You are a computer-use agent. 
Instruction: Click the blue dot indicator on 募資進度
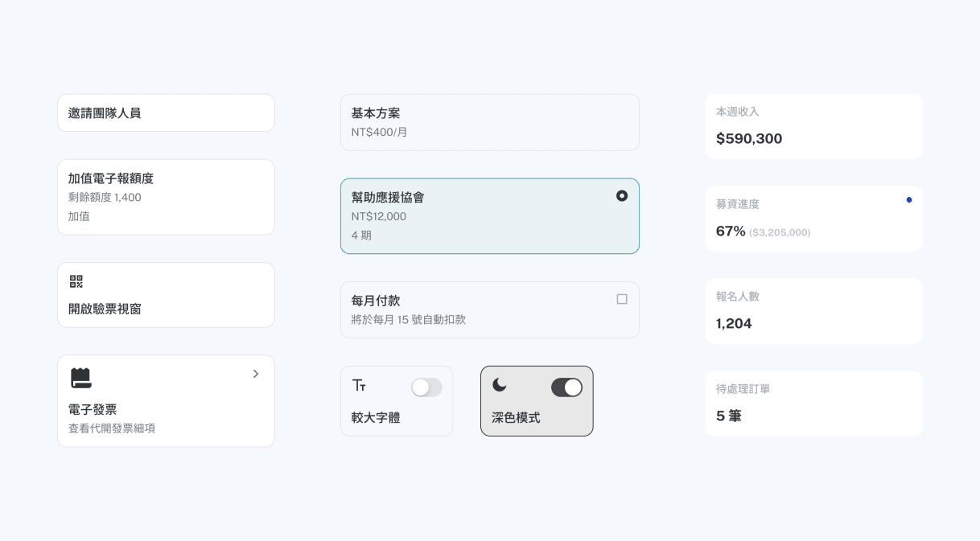tap(910, 199)
